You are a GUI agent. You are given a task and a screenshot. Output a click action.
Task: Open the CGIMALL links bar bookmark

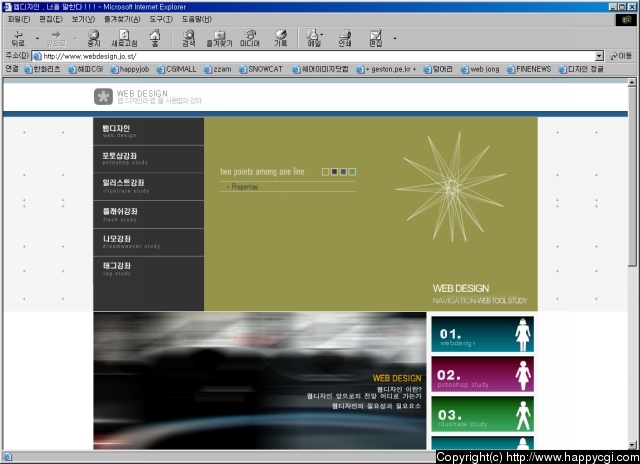click(x=176, y=69)
